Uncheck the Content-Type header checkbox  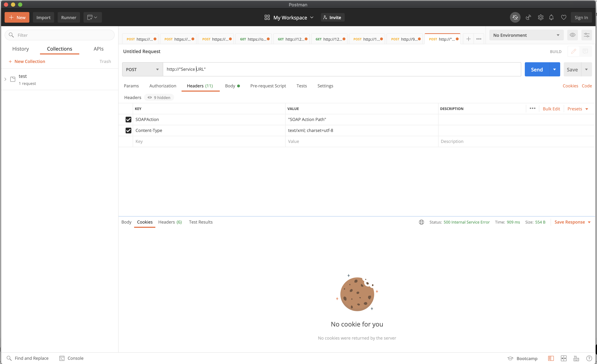click(128, 131)
